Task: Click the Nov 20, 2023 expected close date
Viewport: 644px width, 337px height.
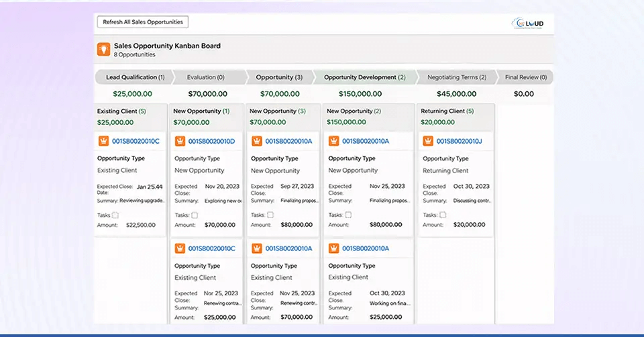Action: click(x=222, y=186)
